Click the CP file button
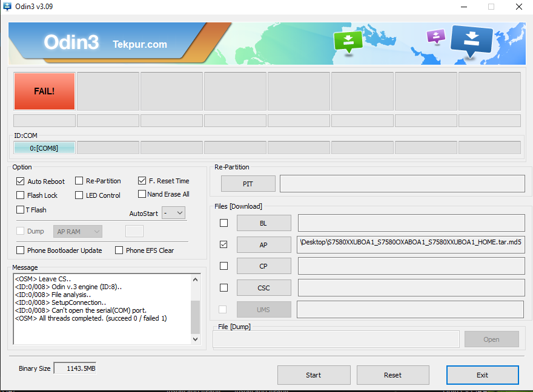 pyautogui.click(x=264, y=266)
